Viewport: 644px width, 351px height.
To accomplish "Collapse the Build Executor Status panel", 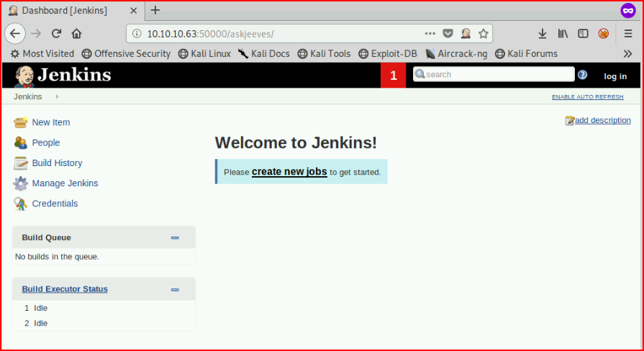I will click(175, 289).
